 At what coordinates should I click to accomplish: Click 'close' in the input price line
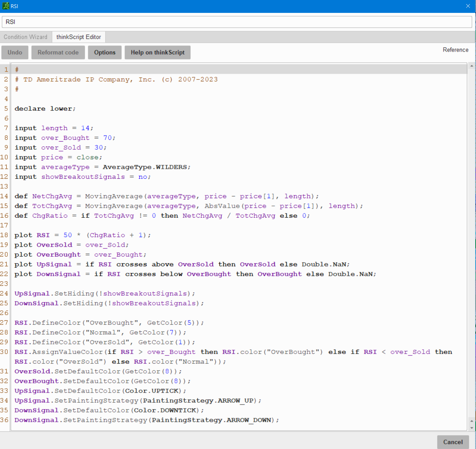tap(87, 157)
